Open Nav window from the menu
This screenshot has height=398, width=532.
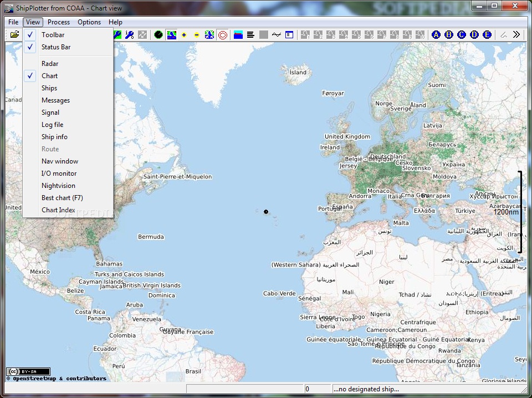(x=68, y=161)
